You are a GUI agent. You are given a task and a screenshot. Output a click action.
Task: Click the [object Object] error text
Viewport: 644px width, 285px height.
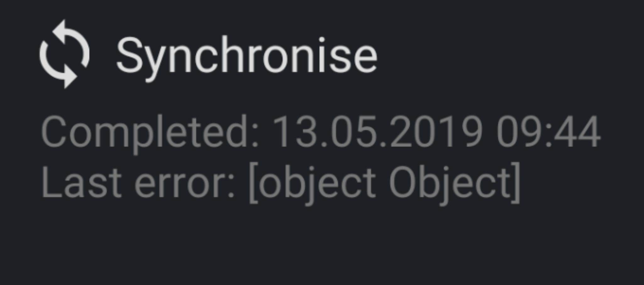coord(384,183)
